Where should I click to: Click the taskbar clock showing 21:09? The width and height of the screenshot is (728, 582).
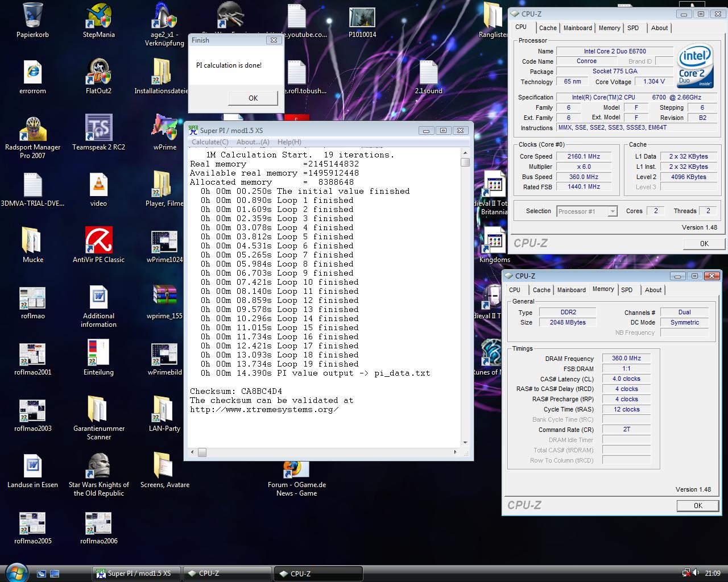pyautogui.click(x=713, y=573)
